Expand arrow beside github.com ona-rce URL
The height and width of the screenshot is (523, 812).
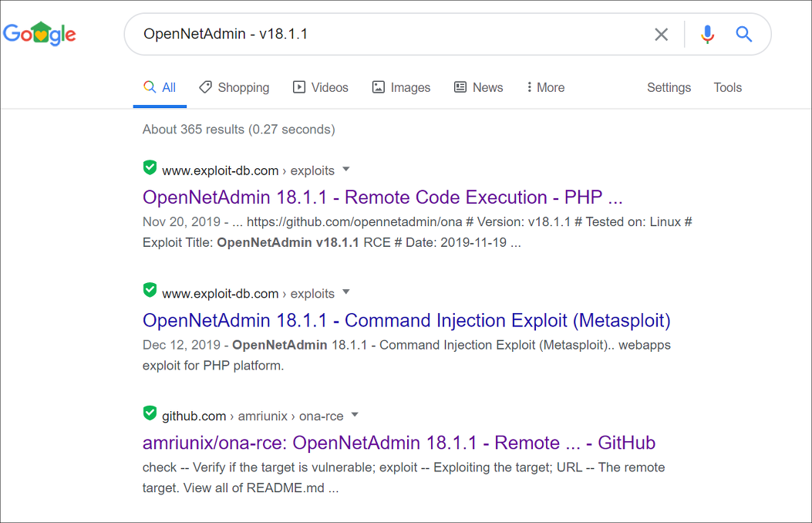pos(355,415)
